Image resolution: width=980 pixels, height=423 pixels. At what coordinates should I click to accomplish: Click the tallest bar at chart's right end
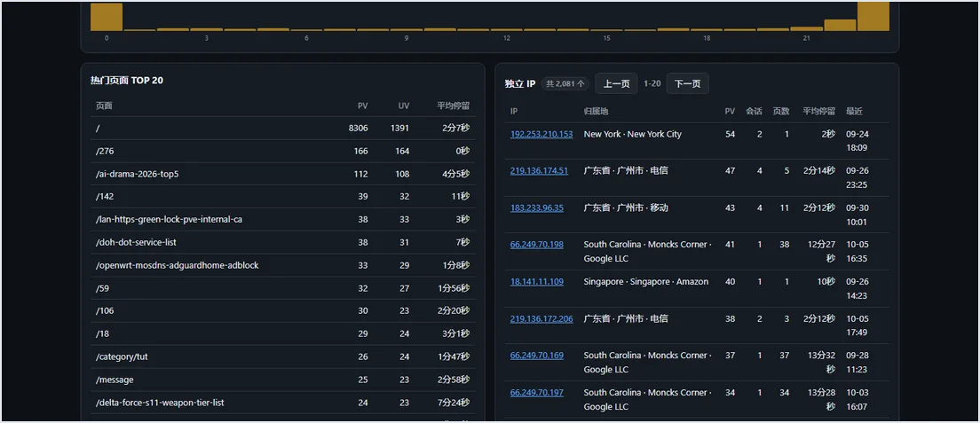click(x=873, y=16)
